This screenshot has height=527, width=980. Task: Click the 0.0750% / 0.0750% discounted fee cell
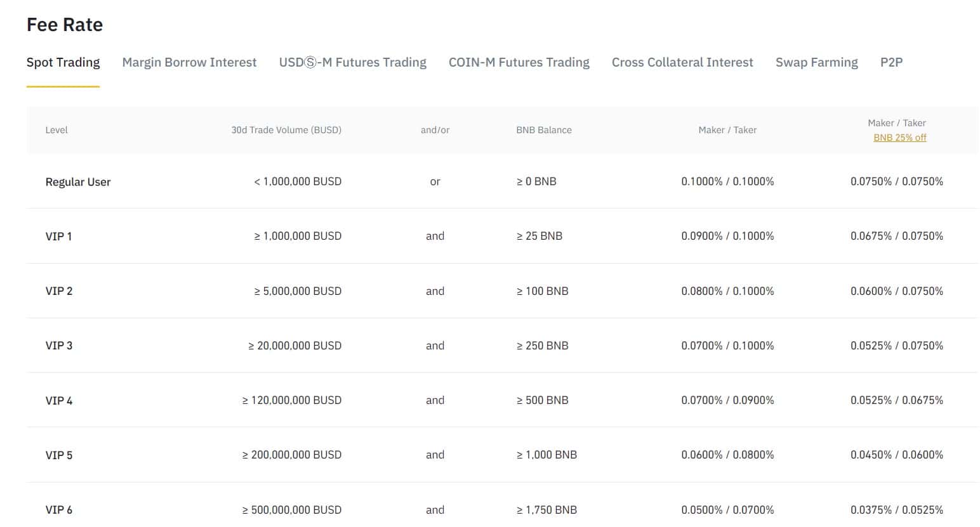point(897,181)
